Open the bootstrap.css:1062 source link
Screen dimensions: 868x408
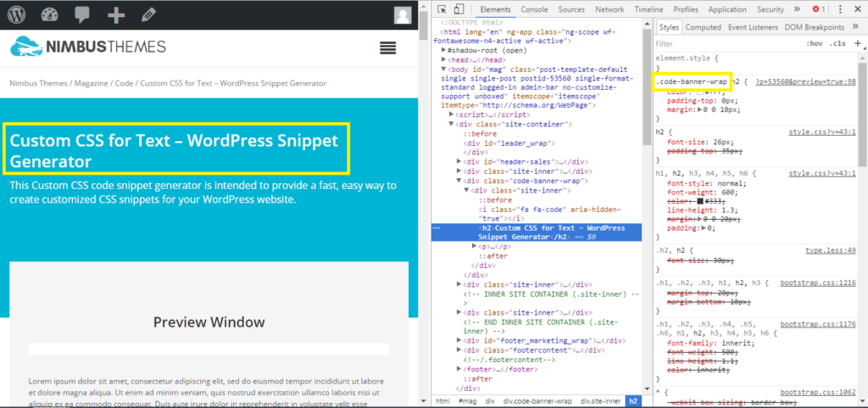point(818,393)
